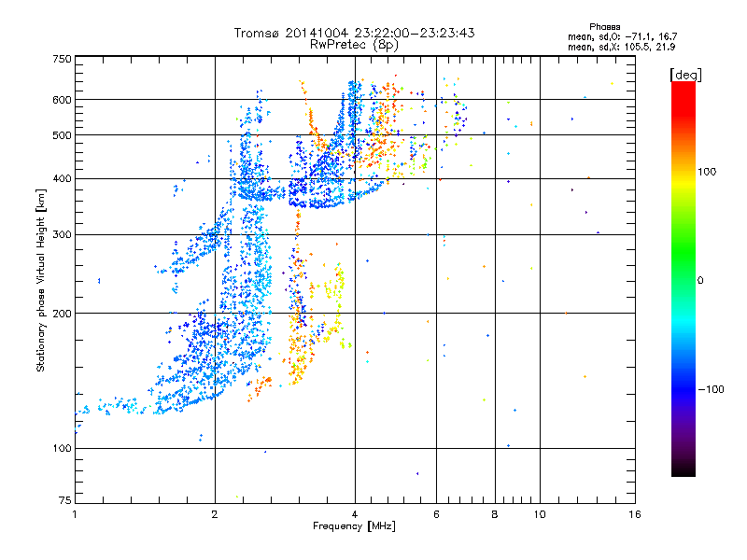747x560 pixels.
Task: Click the y-axis tick label '300'
Action: tap(62, 235)
